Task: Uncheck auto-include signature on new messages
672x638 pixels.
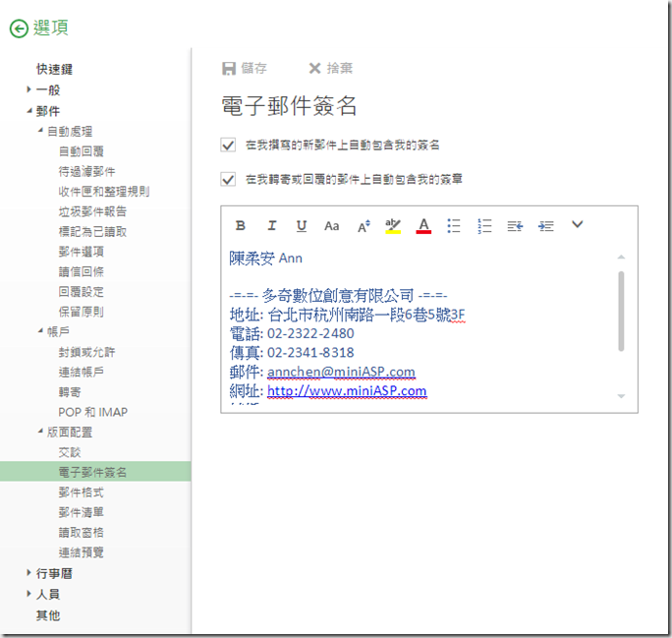Action: (x=229, y=145)
